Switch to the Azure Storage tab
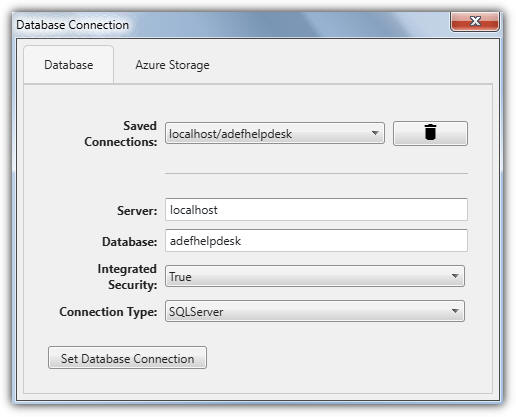The width and height of the screenshot is (516, 417). (x=172, y=65)
